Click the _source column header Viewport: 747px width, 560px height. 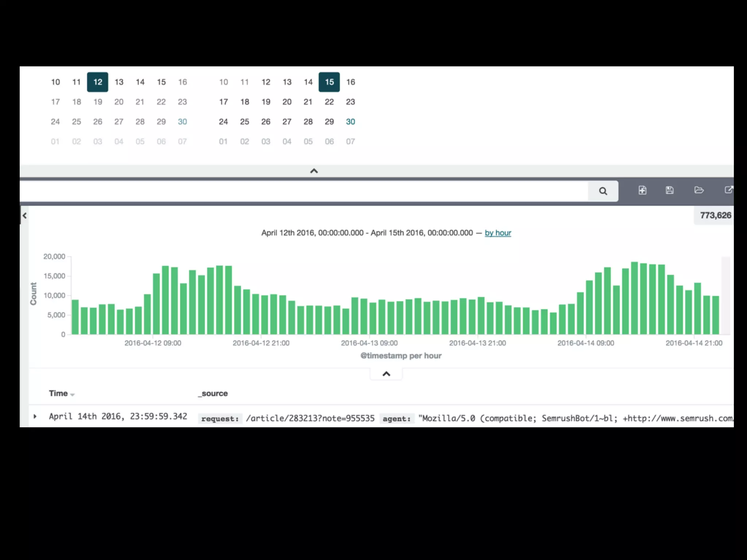(213, 393)
